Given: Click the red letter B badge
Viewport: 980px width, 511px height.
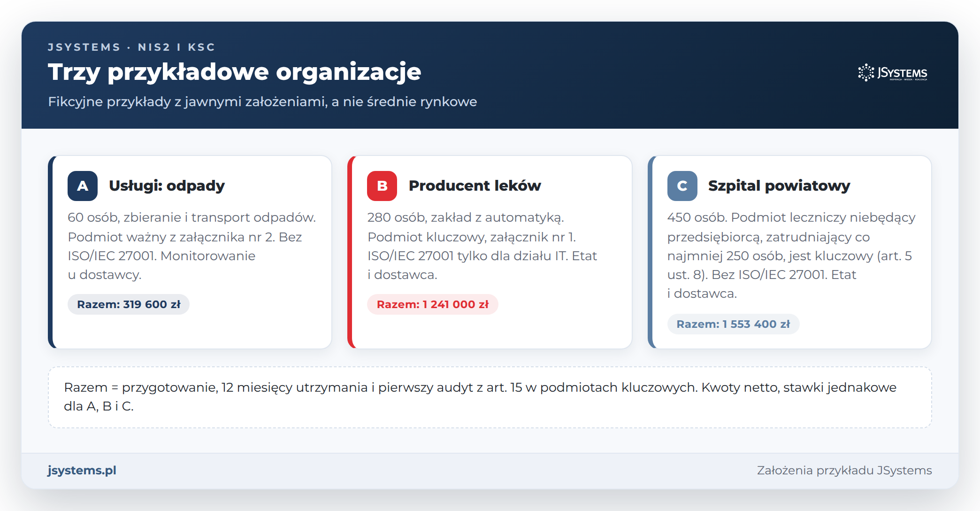Looking at the screenshot, I should tap(382, 186).
